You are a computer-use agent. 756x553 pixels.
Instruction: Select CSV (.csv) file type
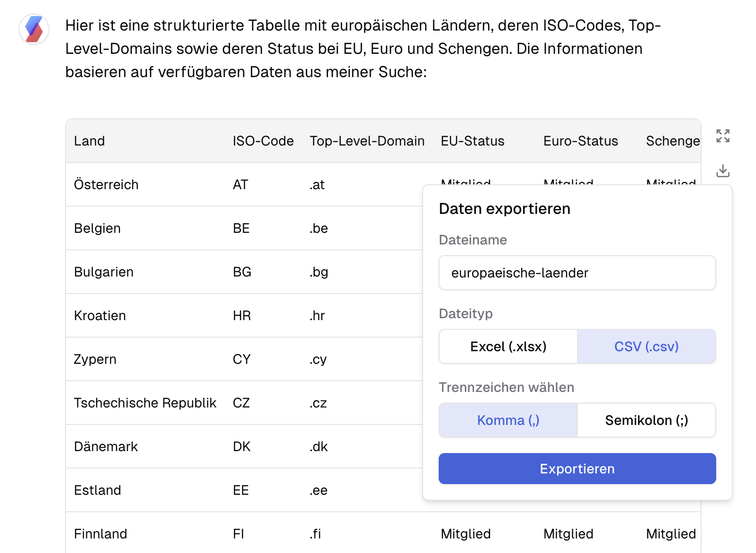point(646,346)
